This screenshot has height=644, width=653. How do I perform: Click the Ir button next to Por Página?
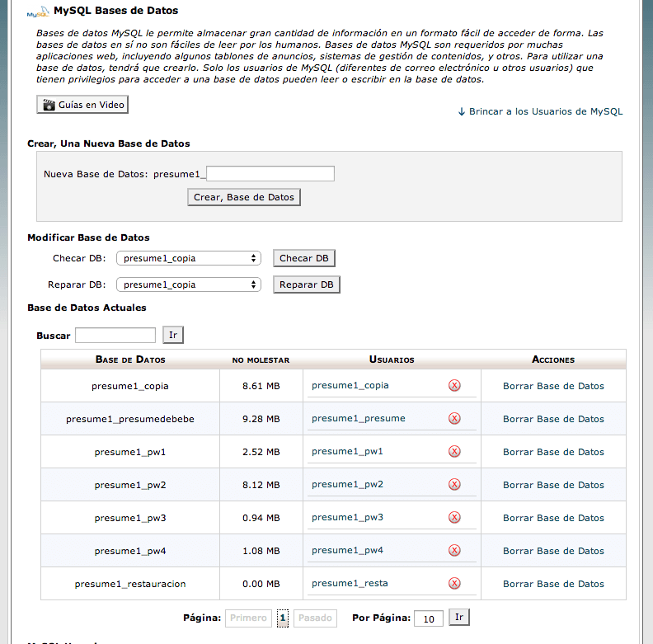pyautogui.click(x=459, y=617)
